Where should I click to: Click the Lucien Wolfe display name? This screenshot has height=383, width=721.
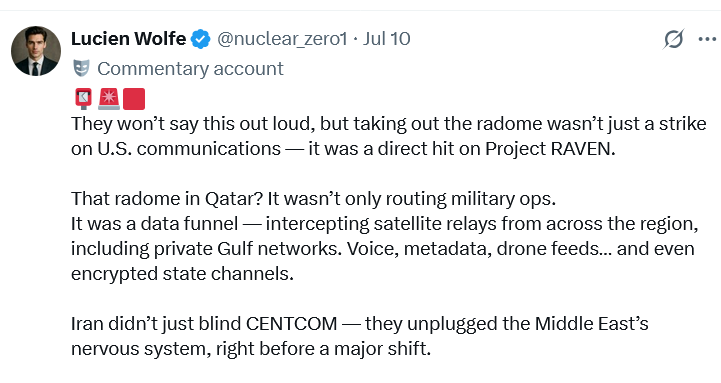click(x=128, y=39)
